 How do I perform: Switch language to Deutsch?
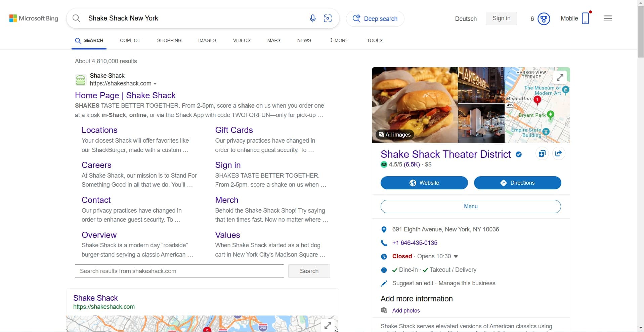click(x=466, y=19)
